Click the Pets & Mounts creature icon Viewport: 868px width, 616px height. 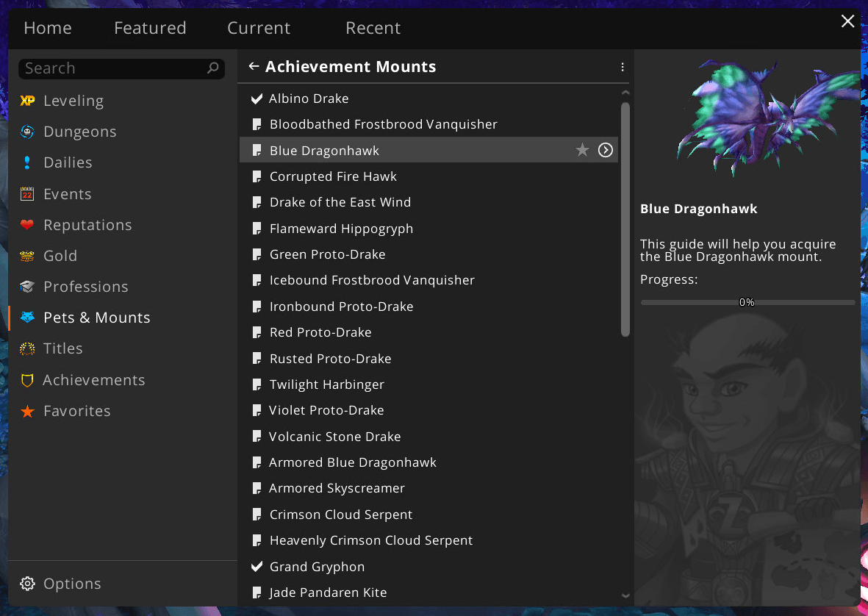(27, 318)
